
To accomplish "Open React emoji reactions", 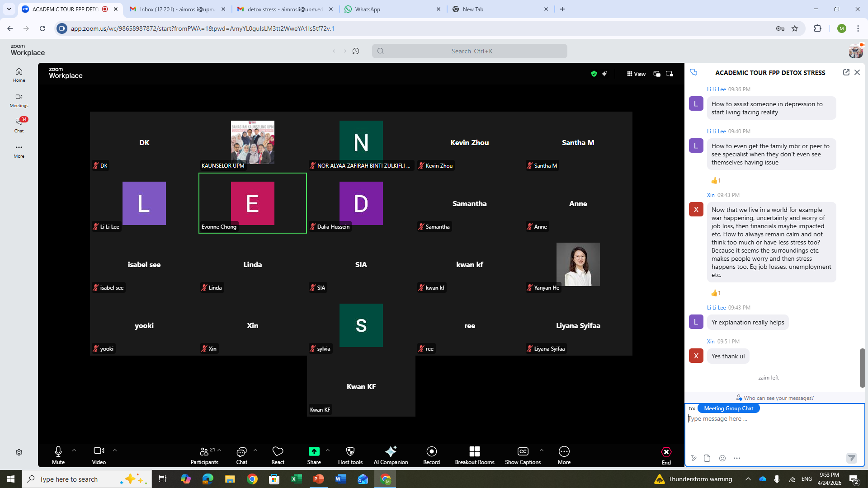I will pyautogui.click(x=278, y=455).
